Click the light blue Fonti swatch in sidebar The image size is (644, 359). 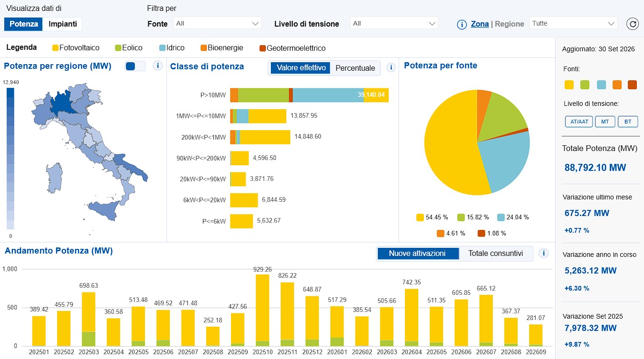pyautogui.click(x=601, y=85)
